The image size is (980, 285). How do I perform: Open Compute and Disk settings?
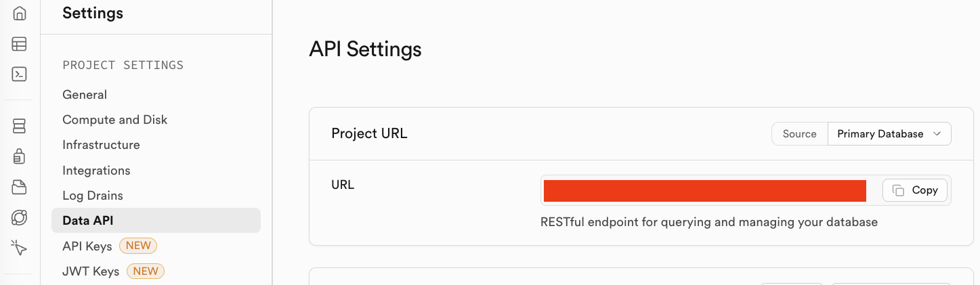coord(114,120)
